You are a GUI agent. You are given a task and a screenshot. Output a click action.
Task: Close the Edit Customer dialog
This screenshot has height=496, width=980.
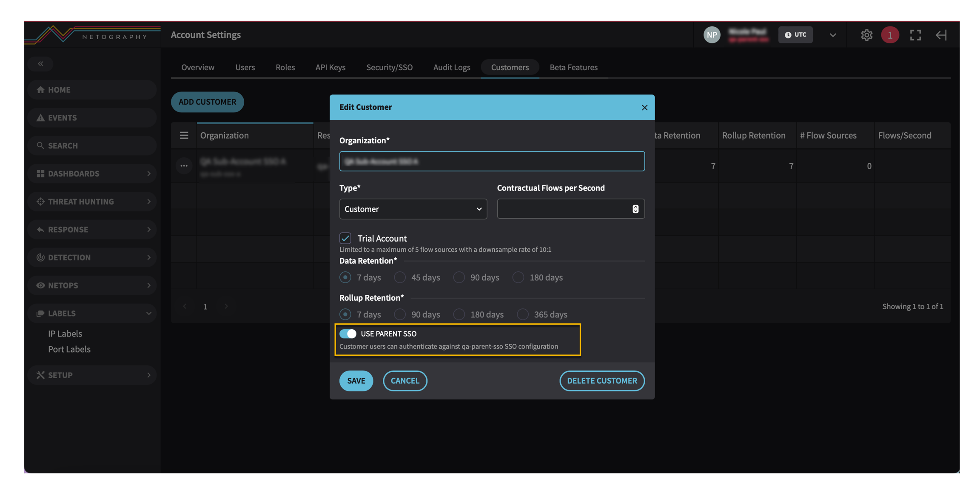pyautogui.click(x=644, y=108)
